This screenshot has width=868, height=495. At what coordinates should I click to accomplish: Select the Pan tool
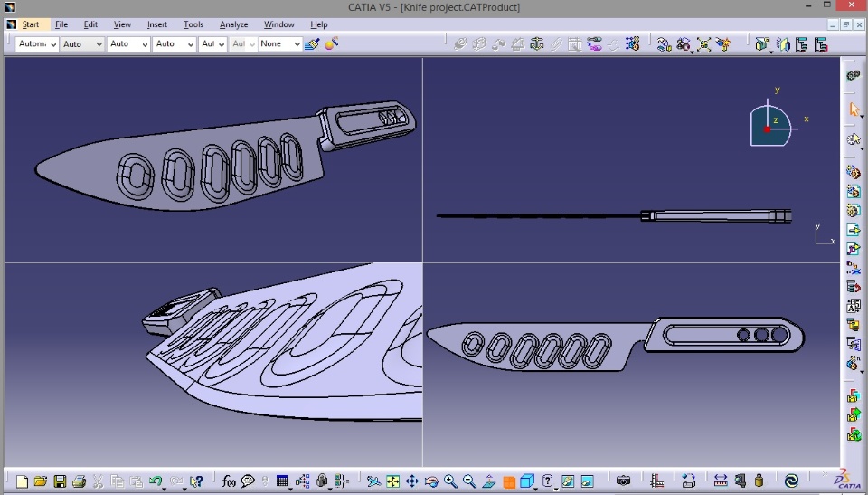(x=412, y=481)
